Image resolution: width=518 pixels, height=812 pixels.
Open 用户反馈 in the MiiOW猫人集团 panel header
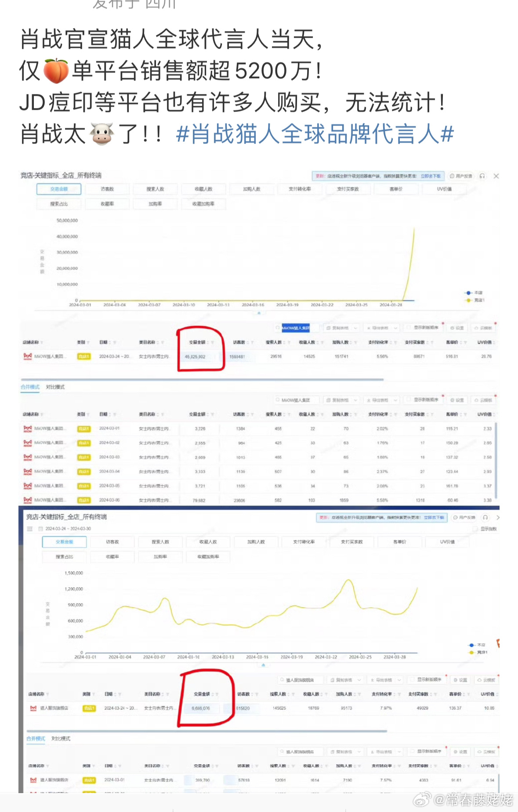pos(461,176)
